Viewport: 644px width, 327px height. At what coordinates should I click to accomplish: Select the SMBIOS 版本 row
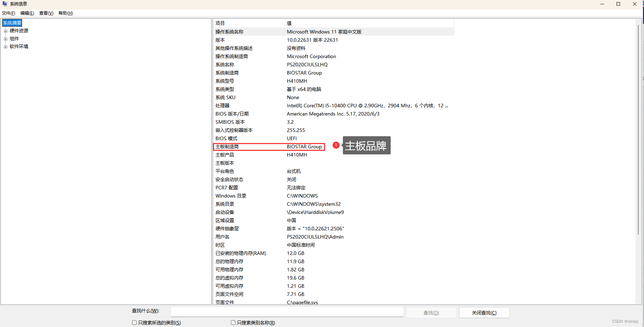(x=334, y=122)
